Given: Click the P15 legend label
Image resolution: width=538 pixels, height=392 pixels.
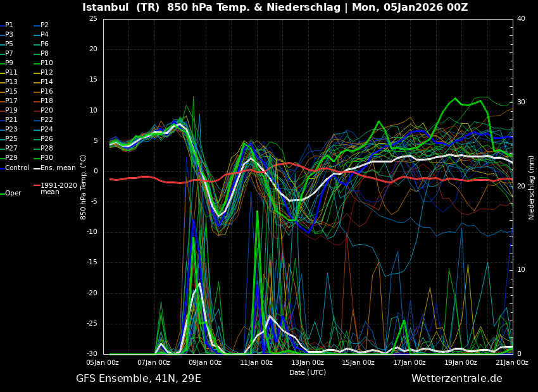Looking at the screenshot, I should click(11, 92).
